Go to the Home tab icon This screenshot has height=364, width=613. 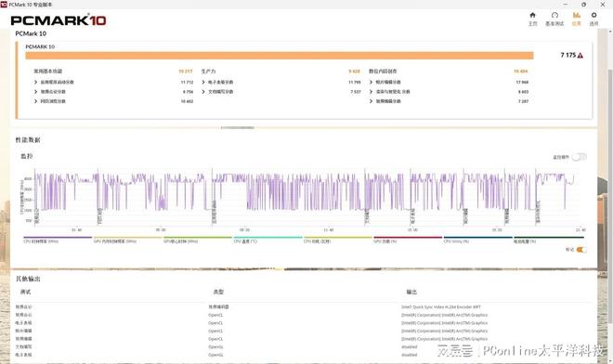click(x=532, y=15)
